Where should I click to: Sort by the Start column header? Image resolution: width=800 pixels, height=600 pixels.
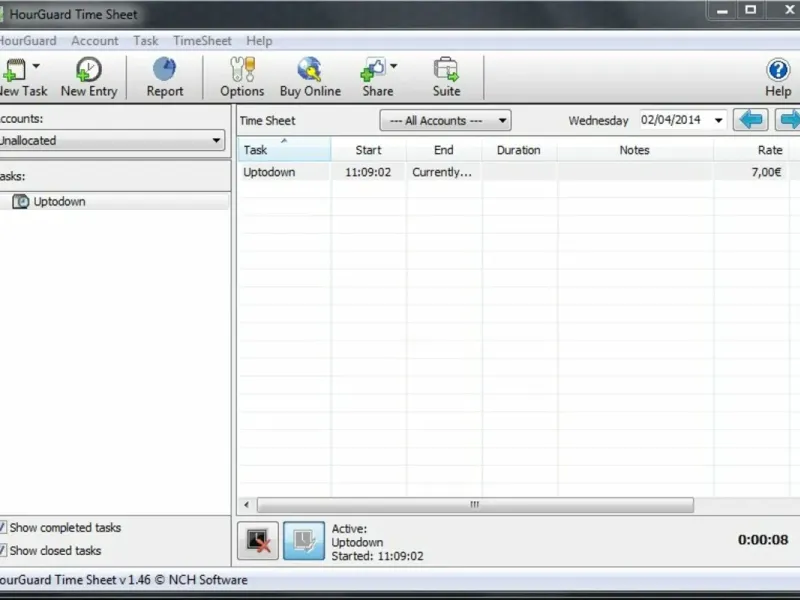pos(368,150)
